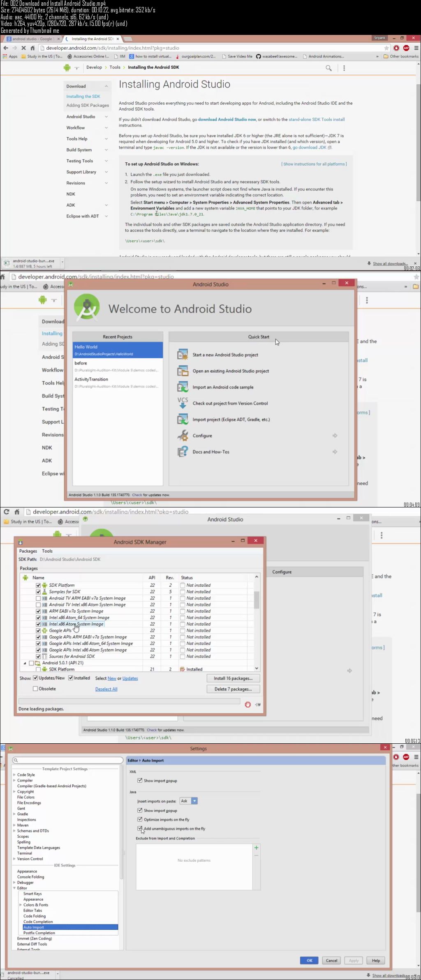Expand 'Colors & Fonts' under Editor
This screenshot has height=980, width=421.
21,905
